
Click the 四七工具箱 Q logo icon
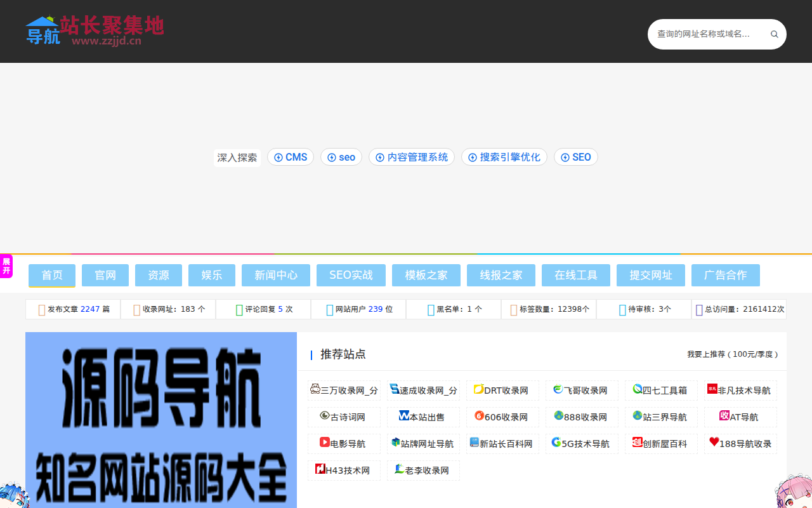(638, 391)
